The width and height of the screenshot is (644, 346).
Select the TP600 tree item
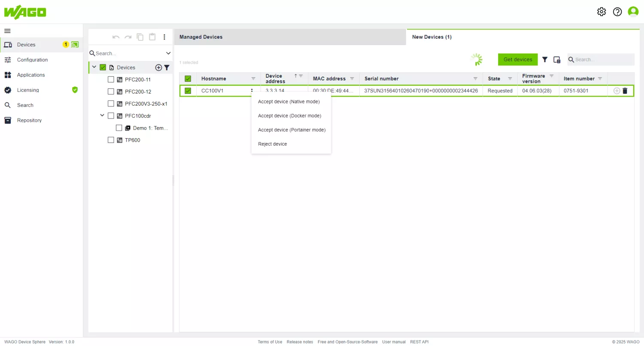(x=132, y=140)
